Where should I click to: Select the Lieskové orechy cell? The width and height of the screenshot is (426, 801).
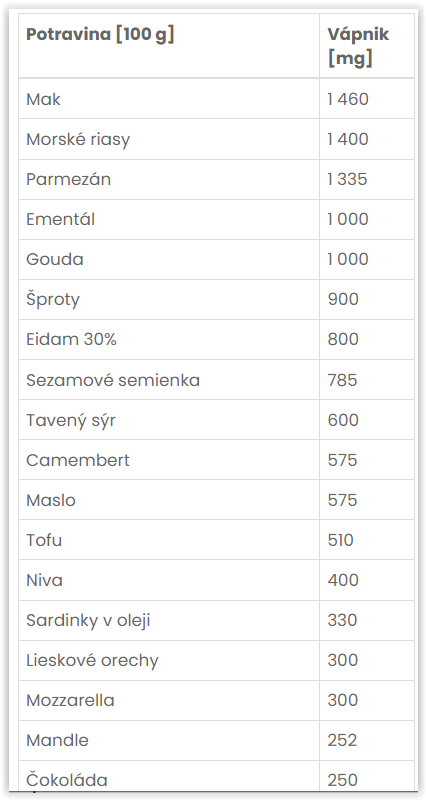coord(169,660)
